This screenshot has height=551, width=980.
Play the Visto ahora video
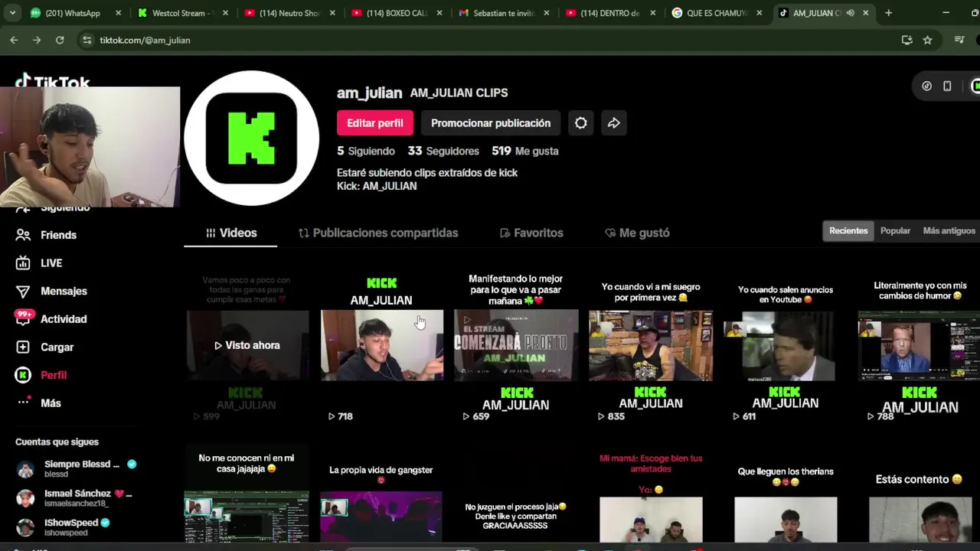[x=247, y=345]
